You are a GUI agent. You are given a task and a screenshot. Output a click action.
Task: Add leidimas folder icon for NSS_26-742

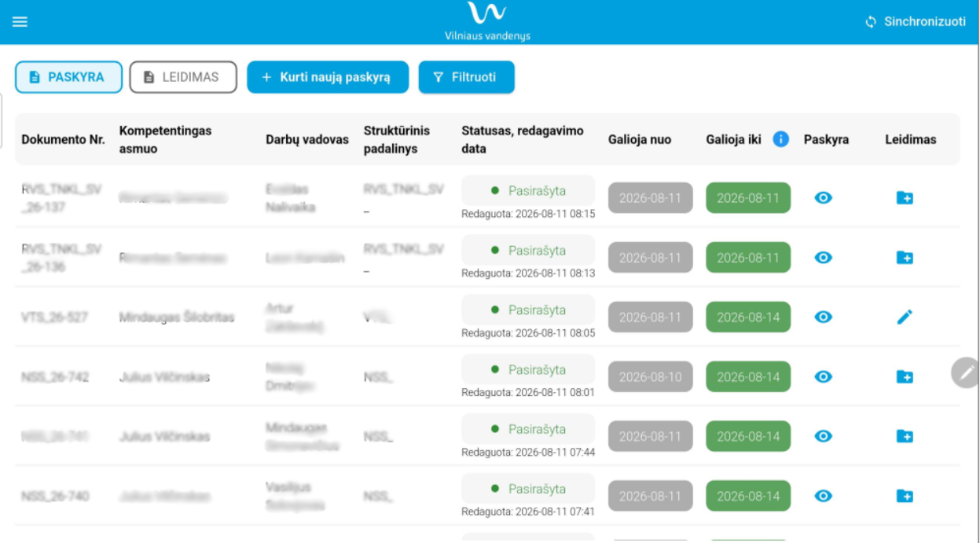pos(905,377)
